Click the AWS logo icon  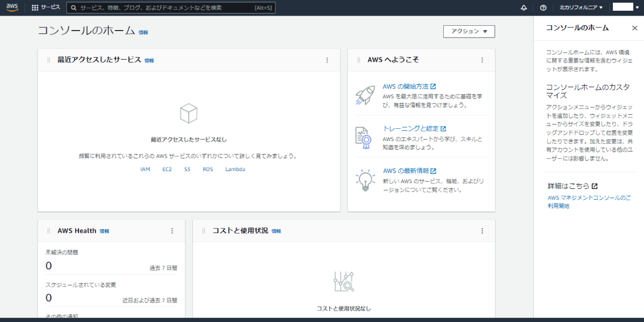click(12, 8)
